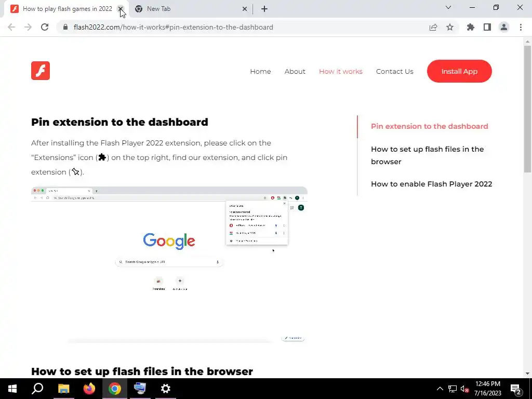Open the Windows Start menu
532x399 pixels.
click(12, 389)
